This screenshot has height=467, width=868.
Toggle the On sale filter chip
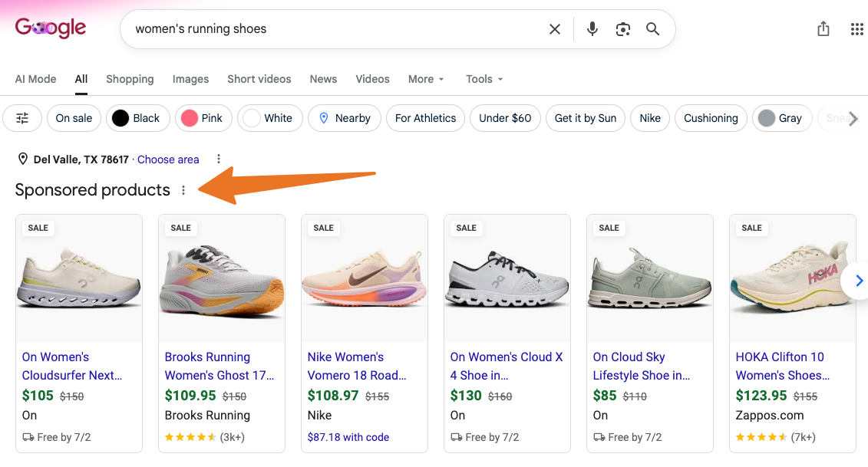pos(74,118)
